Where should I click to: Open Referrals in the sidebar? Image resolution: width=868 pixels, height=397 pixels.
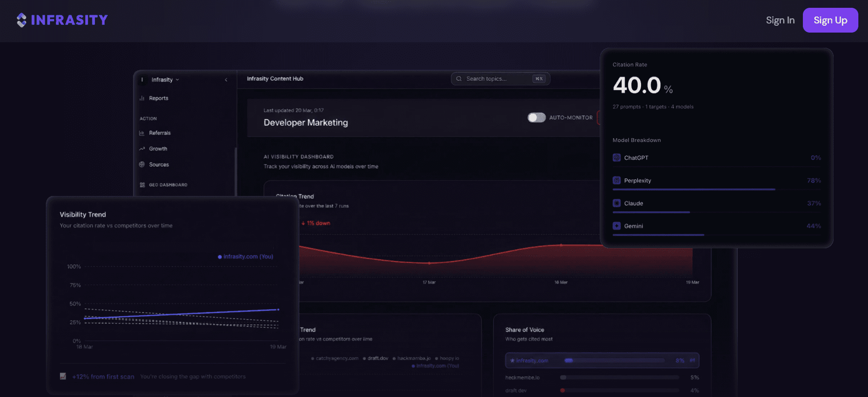(160, 133)
